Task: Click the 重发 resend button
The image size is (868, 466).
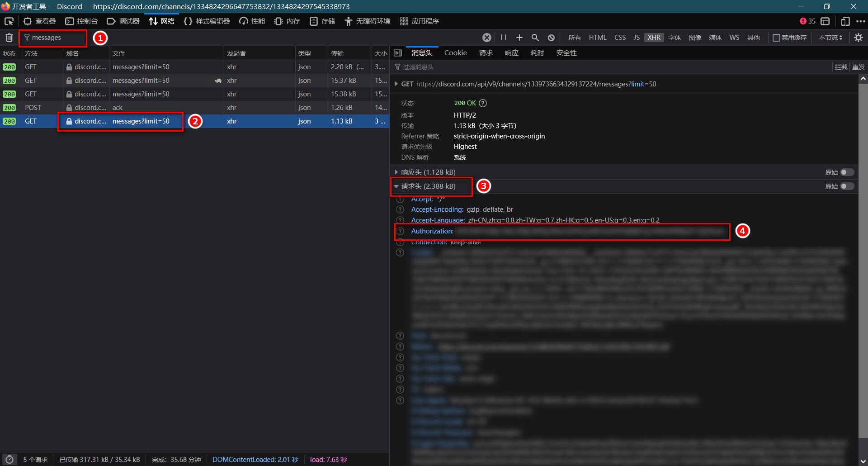Action: tap(858, 67)
